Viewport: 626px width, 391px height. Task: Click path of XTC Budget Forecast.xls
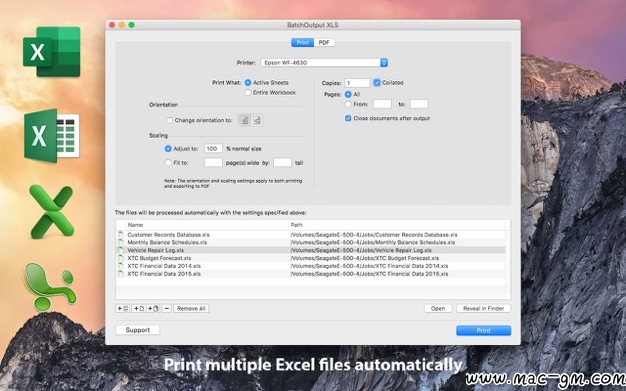365,258
